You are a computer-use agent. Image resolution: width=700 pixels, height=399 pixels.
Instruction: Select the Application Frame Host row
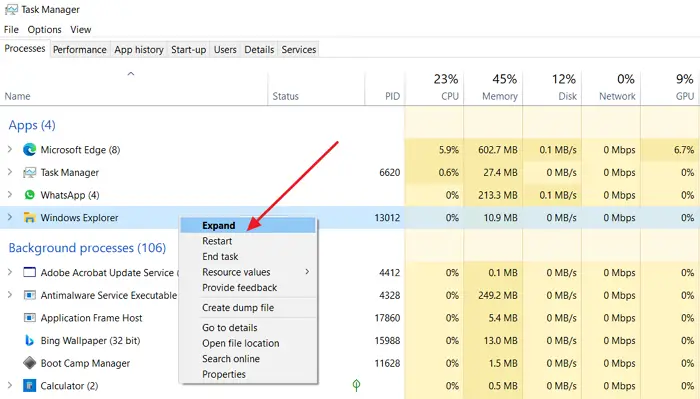[202, 318]
